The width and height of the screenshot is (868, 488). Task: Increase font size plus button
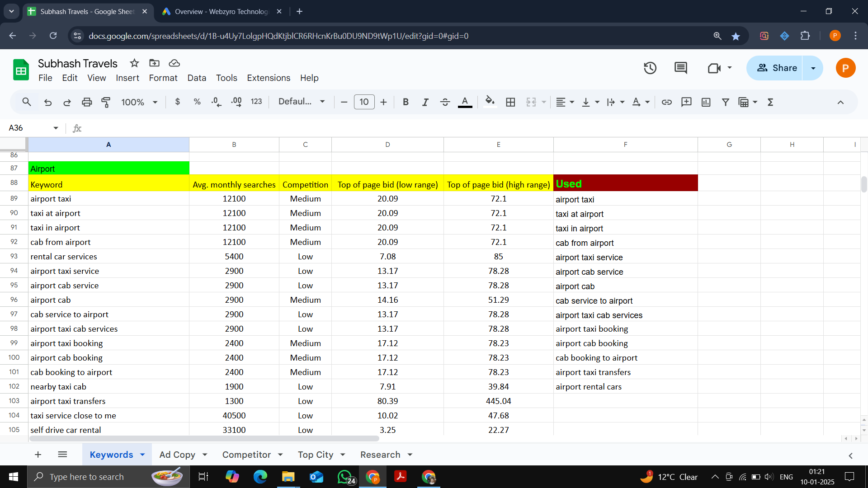(383, 102)
